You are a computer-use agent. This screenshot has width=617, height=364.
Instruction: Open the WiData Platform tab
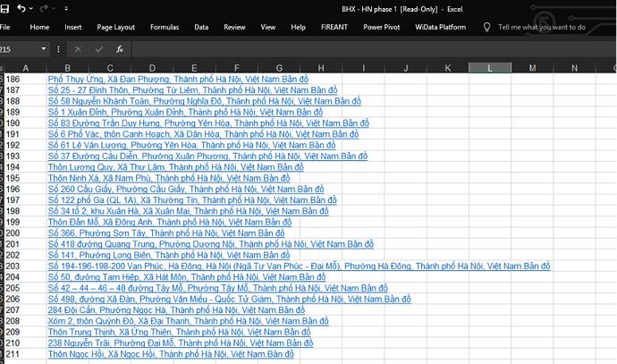click(x=440, y=27)
